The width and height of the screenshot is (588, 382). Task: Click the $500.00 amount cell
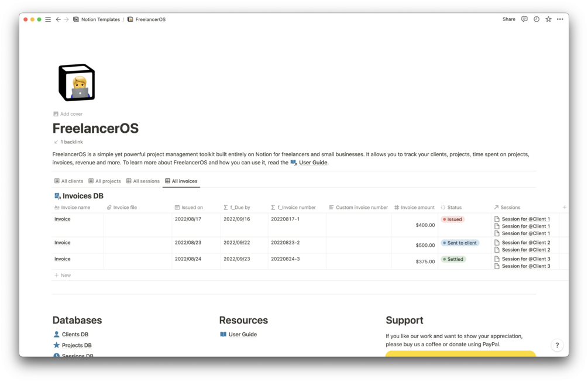click(414, 245)
